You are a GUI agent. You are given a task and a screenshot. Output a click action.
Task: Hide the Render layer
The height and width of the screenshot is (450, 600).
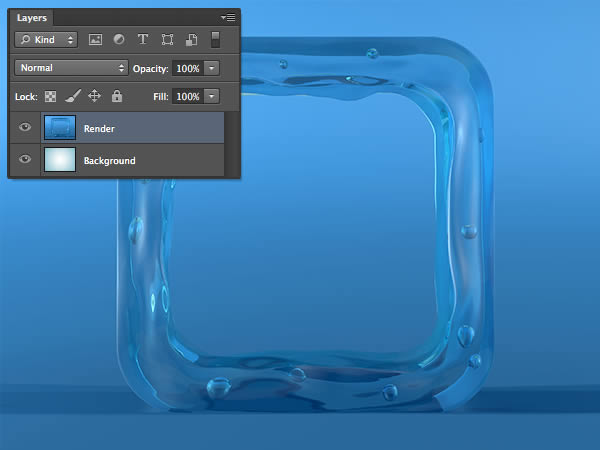pos(25,127)
